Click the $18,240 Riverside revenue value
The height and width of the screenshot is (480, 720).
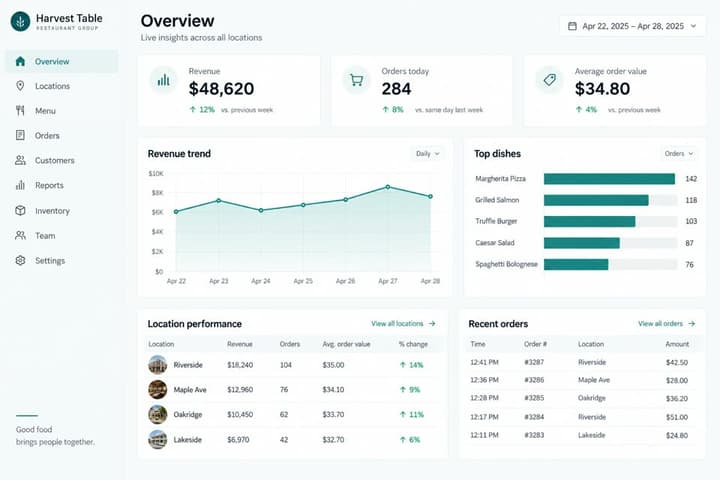[x=240, y=365]
